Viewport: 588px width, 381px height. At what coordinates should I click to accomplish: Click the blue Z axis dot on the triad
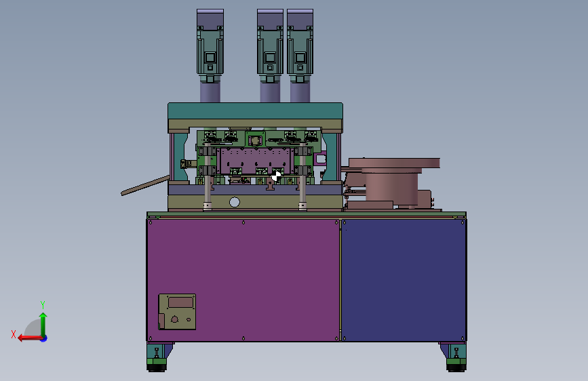click(44, 339)
